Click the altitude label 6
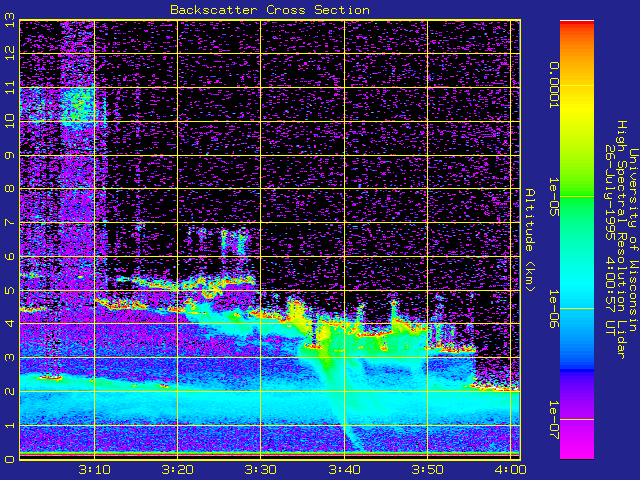Image resolution: width=640 pixels, height=480 pixels. (9, 256)
